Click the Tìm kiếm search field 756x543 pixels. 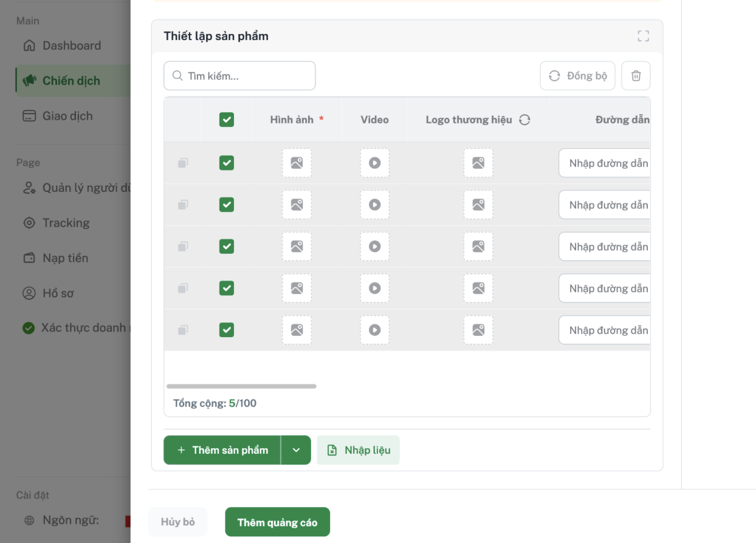click(x=239, y=76)
